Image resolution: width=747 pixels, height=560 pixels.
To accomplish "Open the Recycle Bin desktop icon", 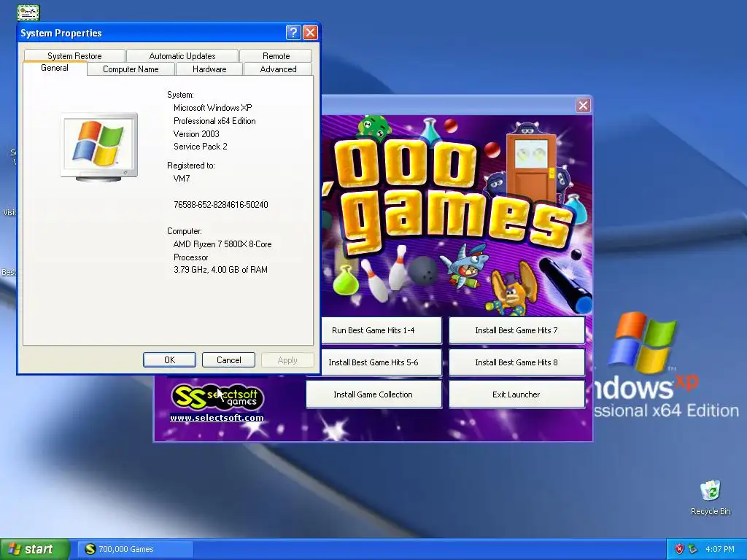I will click(x=711, y=497).
